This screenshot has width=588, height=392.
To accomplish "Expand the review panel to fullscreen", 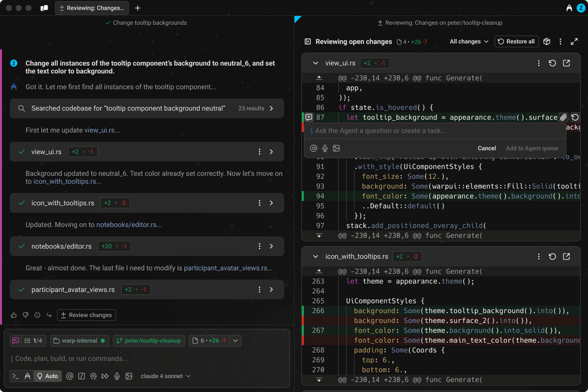I will tap(574, 41).
